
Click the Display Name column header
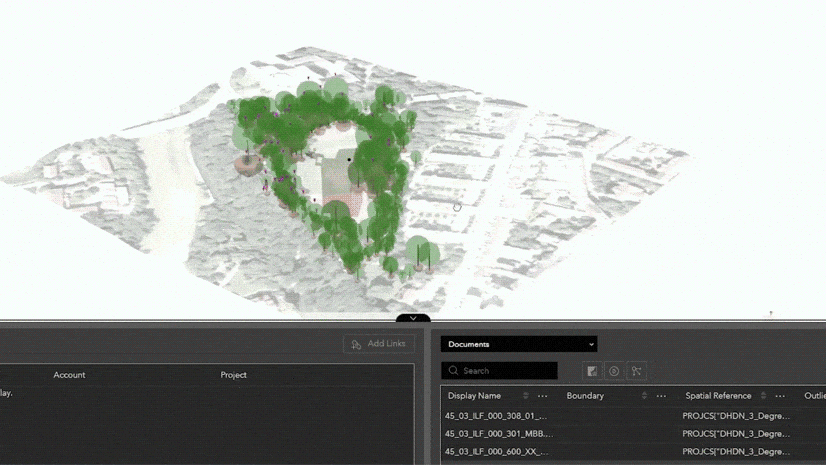(x=474, y=396)
